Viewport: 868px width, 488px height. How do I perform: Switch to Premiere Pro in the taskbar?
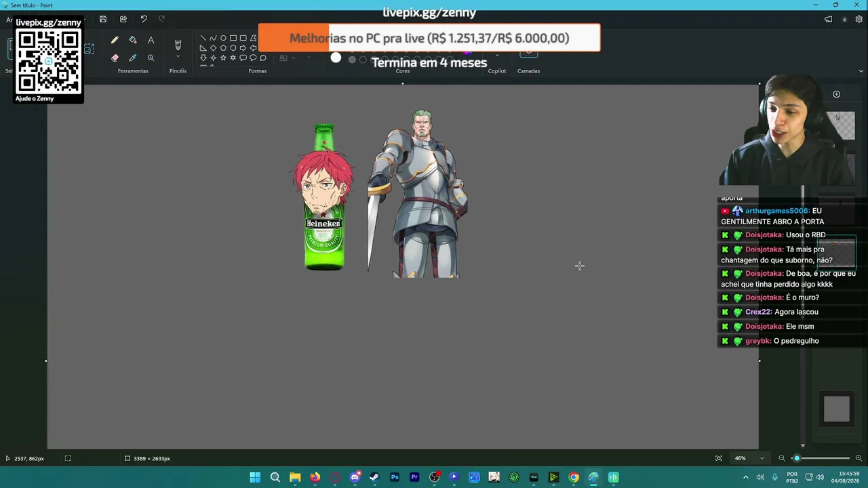414,477
